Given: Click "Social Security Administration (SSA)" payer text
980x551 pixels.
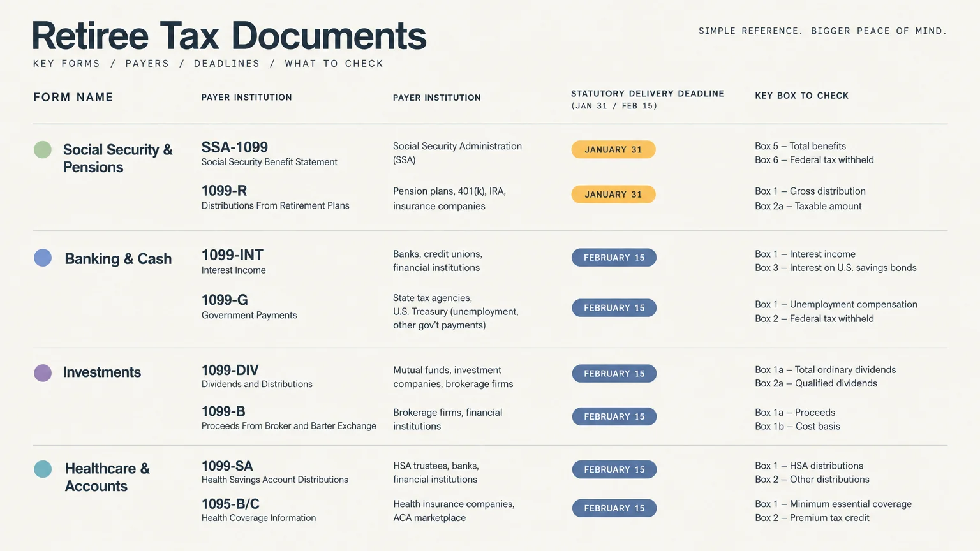Looking at the screenshot, I should tap(457, 153).
